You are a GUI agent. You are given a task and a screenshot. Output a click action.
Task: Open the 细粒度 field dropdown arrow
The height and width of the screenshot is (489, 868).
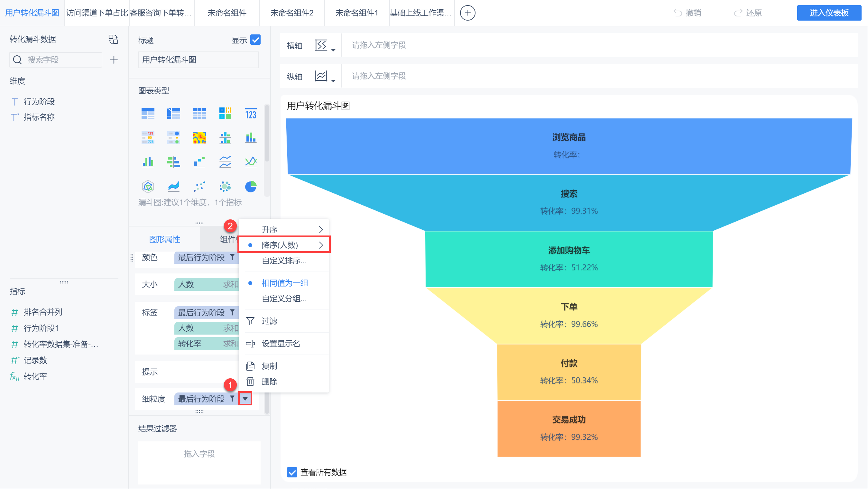pos(245,399)
